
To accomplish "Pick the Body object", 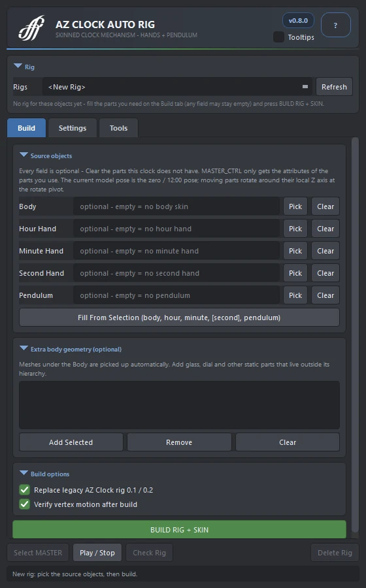I will (x=295, y=206).
